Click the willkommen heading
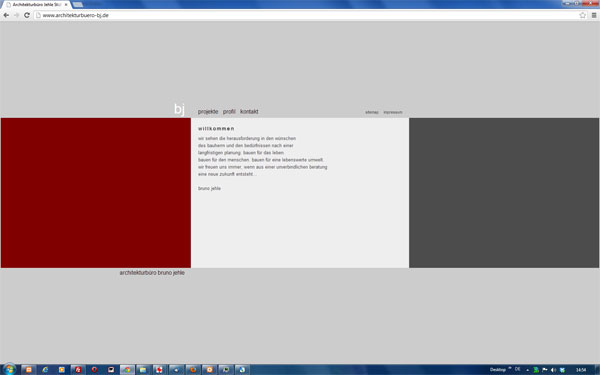The width and height of the screenshot is (600, 375). pyautogui.click(x=216, y=129)
